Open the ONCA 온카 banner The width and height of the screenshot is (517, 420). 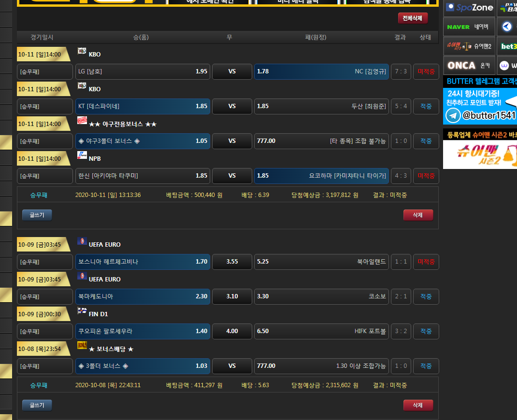tap(469, 65)
